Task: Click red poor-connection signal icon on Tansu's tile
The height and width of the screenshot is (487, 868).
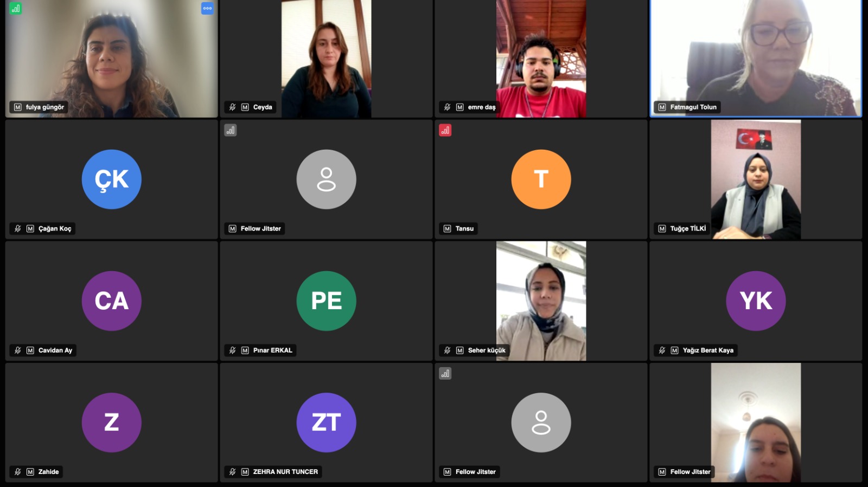Action: click(445, 130)
